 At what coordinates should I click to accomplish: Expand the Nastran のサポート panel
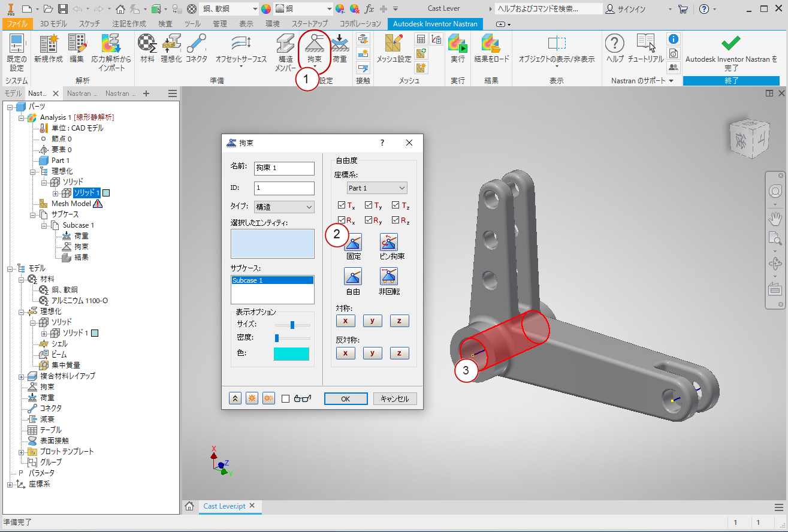642,80
